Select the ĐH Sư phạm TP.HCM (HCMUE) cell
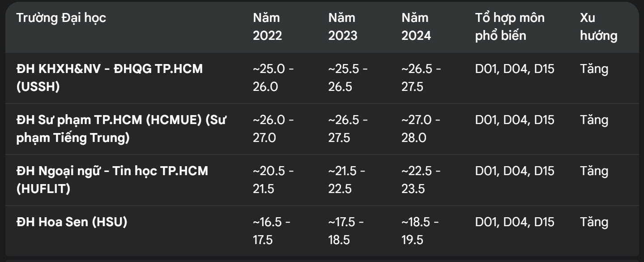 (x=122, y=129)
